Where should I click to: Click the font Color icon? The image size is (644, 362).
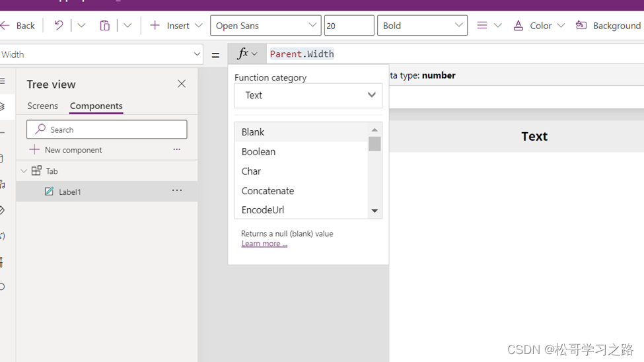click(x=519, y=26)
